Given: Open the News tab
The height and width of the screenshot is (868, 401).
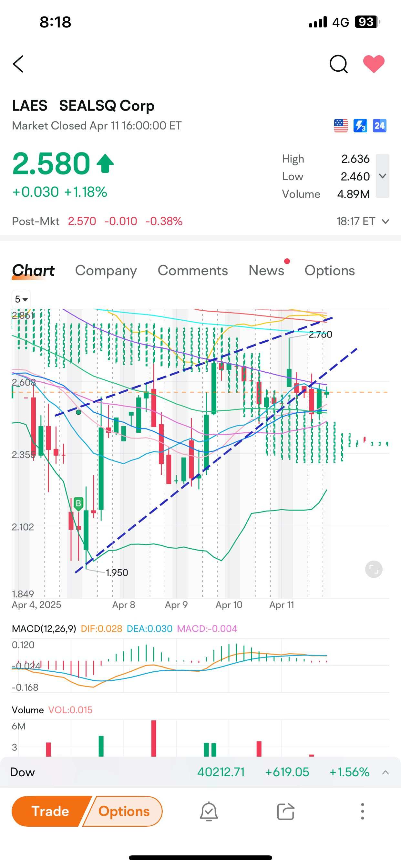Looking at the screenshot, I should (267, 271).
